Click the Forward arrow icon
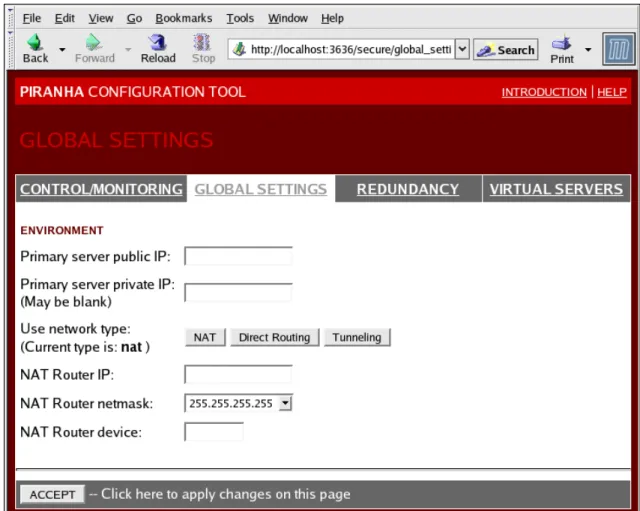 pos(93,42)
